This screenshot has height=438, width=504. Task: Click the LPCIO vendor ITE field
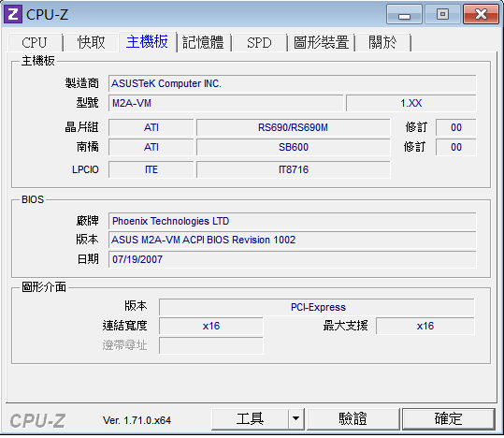(x=151, y=169)
